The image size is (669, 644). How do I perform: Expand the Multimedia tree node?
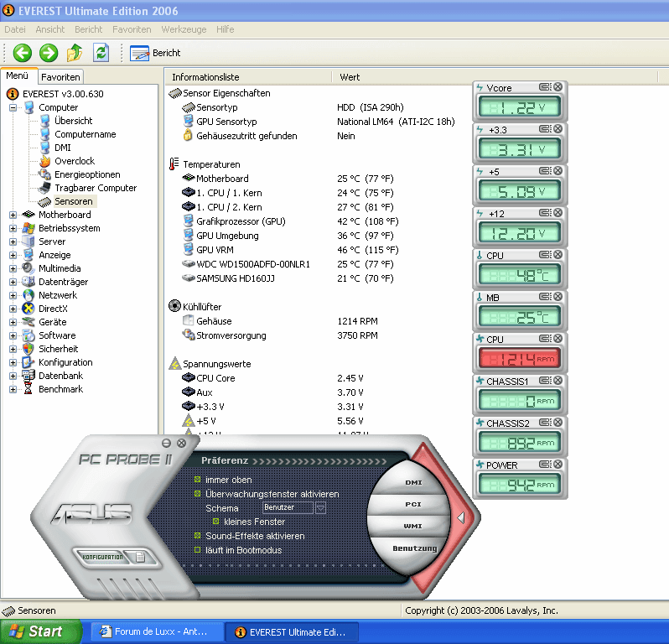[13, 268]
